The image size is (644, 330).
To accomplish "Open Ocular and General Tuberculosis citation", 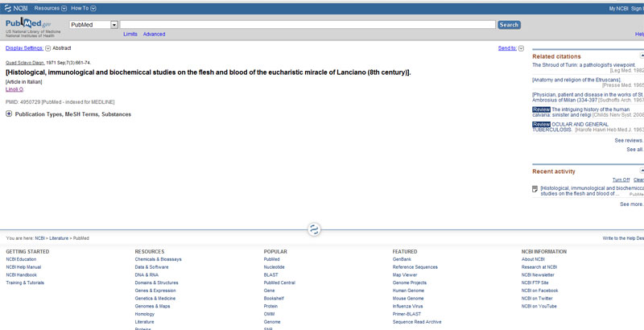I will [571, 127].
